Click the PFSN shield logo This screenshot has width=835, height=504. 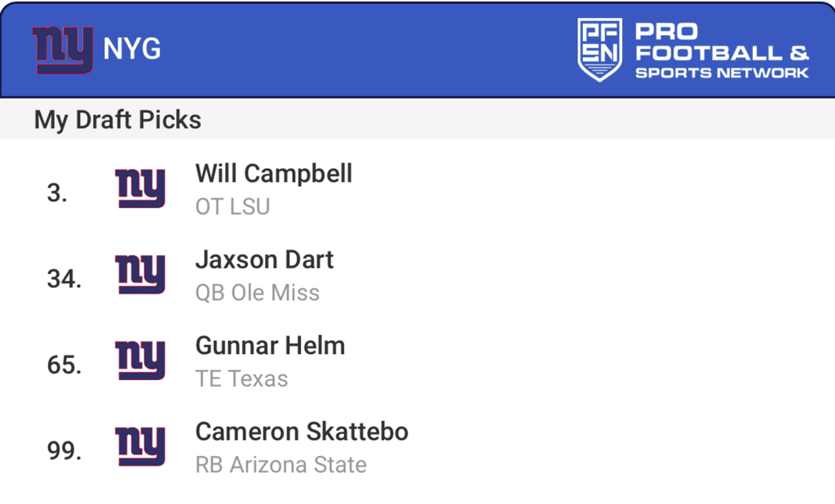[599, 50]
